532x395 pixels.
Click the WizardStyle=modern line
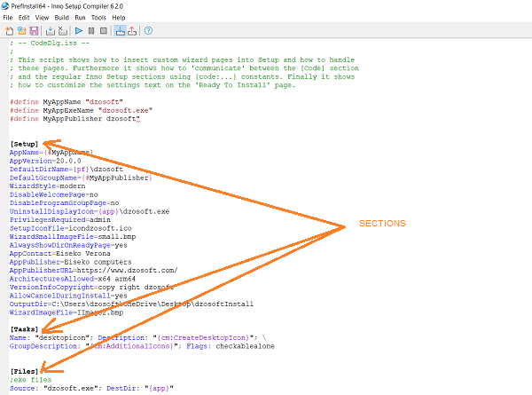[48, 186]
